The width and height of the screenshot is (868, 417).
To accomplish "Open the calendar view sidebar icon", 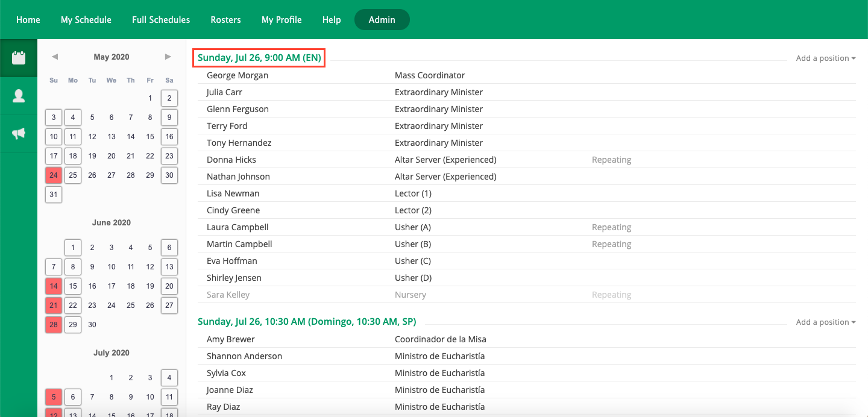I will pos(19,58).
